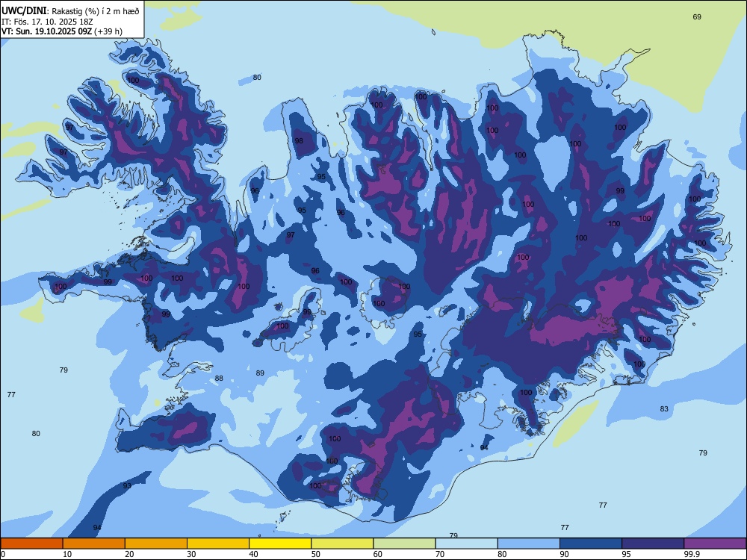Screen dimensions: 747x560
Task: Select the 20–30 amber legend swatch
Action: [156, 544]
